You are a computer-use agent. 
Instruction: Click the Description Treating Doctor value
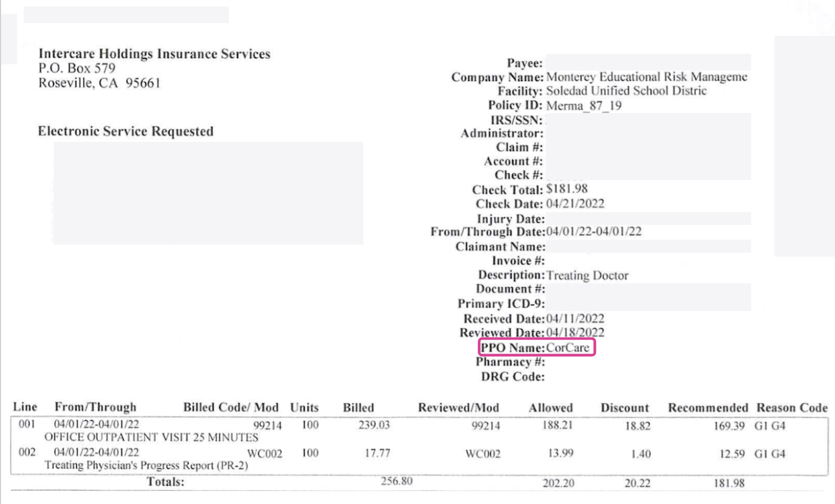587,275
